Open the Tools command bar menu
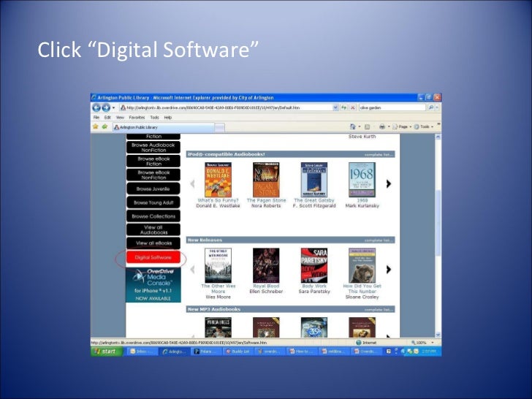The image size is (532, 399). click(x=423, y=127)
